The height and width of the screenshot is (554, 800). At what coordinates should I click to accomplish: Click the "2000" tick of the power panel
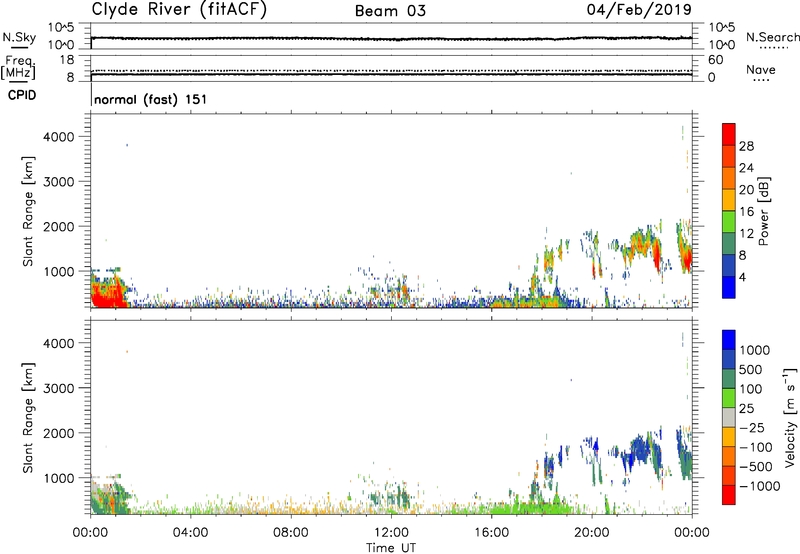pyautogui.click(x=58, y=227)
